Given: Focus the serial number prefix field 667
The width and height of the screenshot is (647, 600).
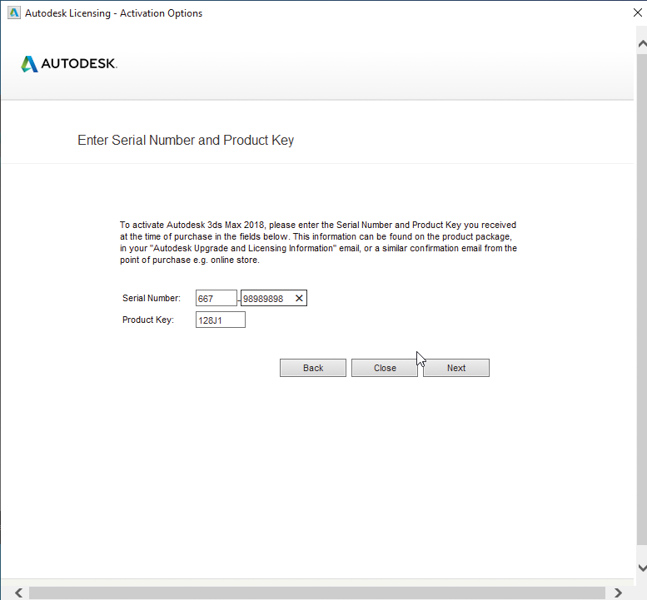Looking at the screenshot, I should click(x=216, y=298).
